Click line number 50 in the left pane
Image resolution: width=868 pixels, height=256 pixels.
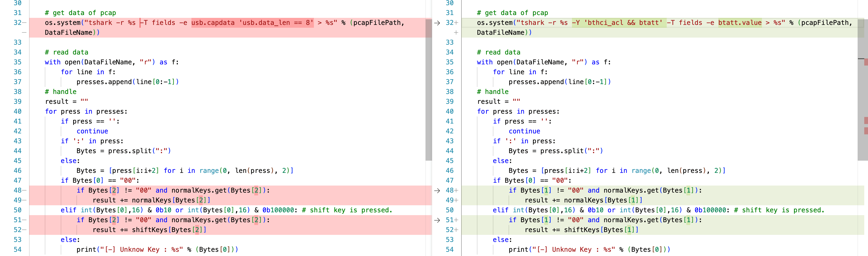pos(18,210)
